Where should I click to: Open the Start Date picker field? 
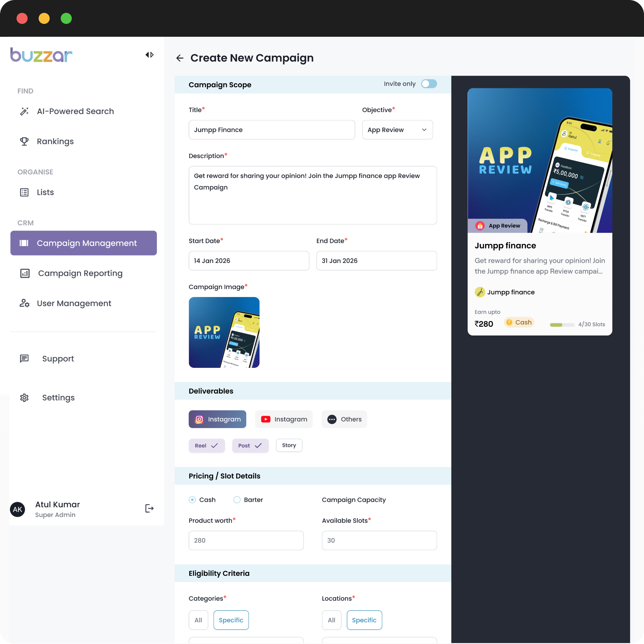pos(249,261)
